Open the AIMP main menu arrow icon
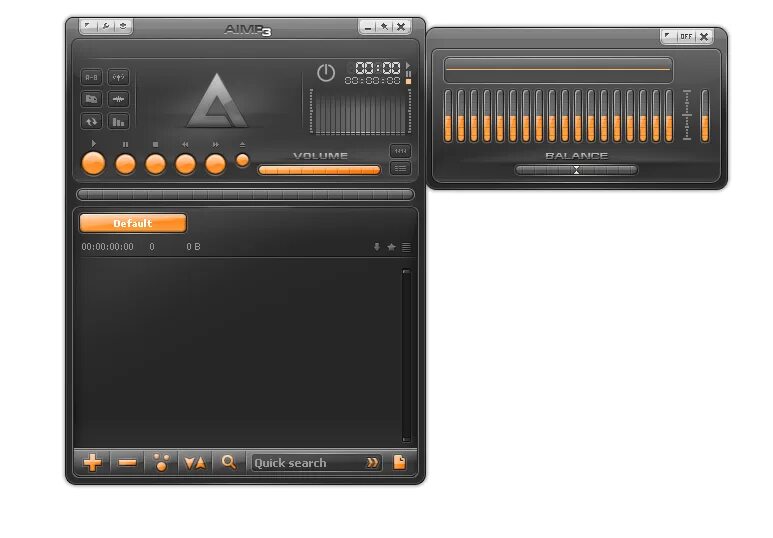 (x=88, y=26)
